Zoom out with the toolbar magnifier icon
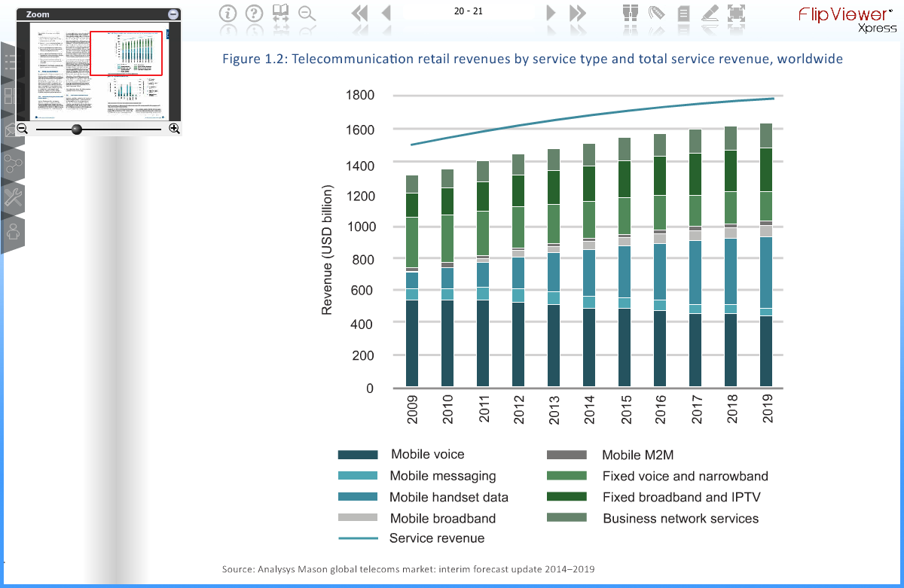The image size is (904, 588). pos(306,13)
